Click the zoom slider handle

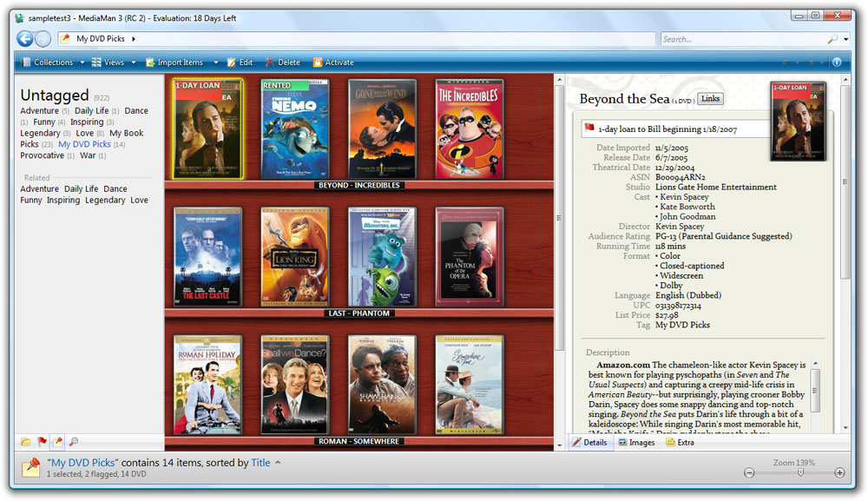pos(800,472)
